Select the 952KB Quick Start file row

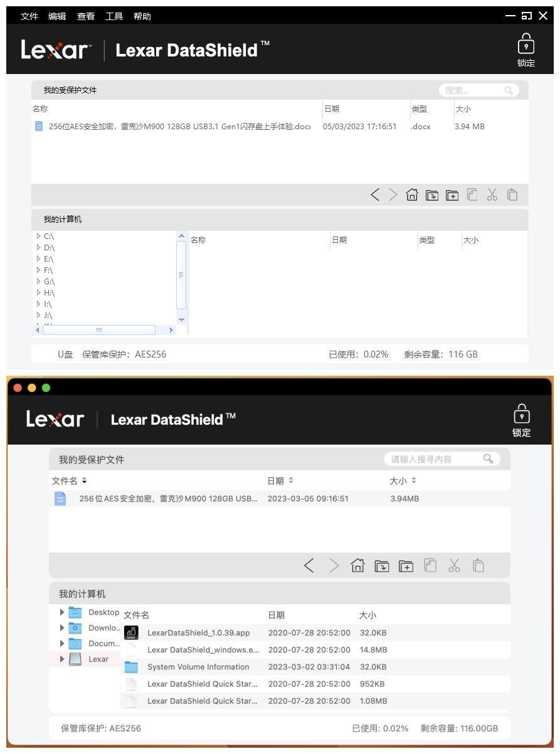click(315, 684)
